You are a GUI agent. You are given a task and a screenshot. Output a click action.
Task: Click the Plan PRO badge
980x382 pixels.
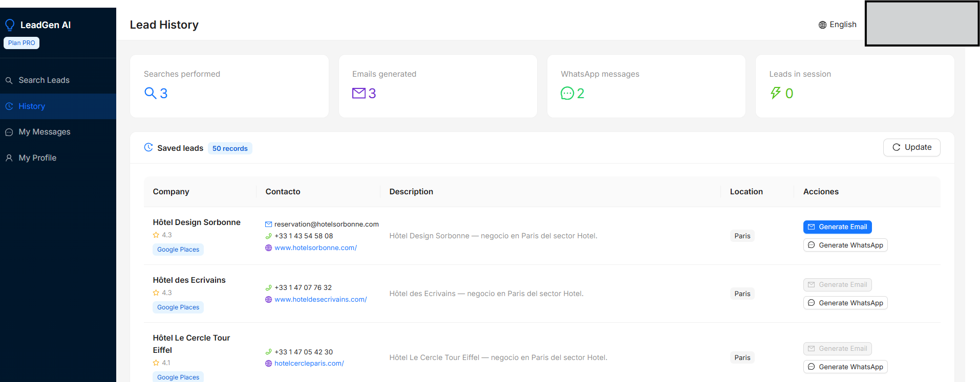pyautogui.click(x=22, y=43)
